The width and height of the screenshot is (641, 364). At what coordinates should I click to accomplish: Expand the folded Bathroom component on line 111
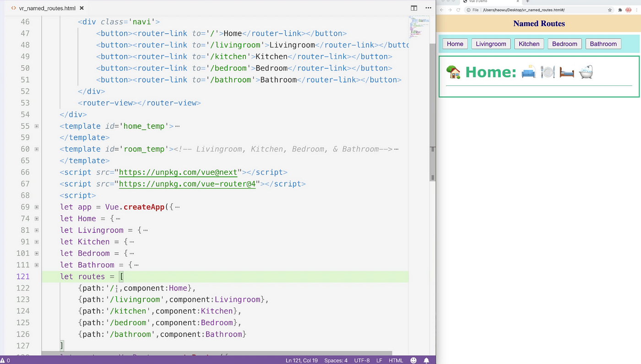37,265
